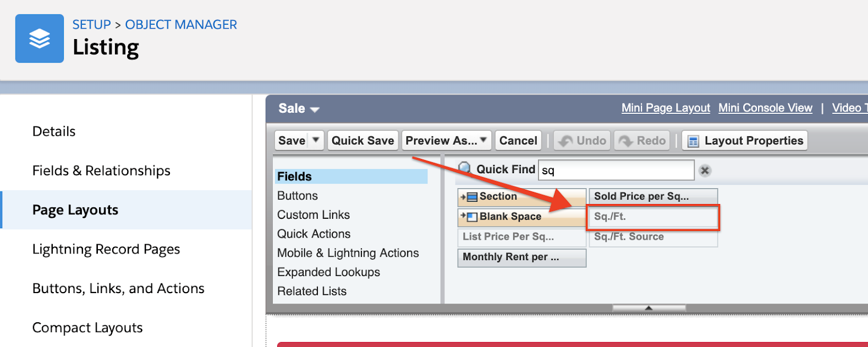The height and width of the screenshot is (347, 868).
Task: Collapse the layout editor panel arrow
Action: click(648, 308)
